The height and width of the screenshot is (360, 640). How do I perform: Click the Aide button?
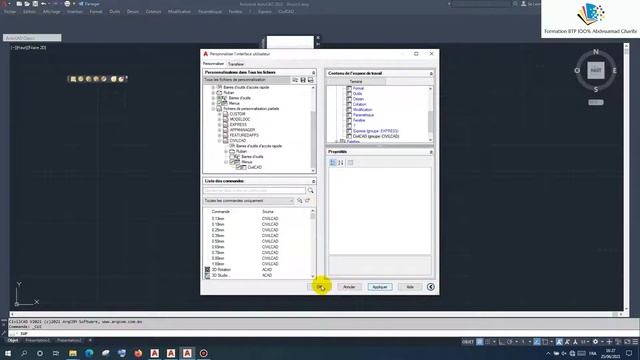[410, 287]
